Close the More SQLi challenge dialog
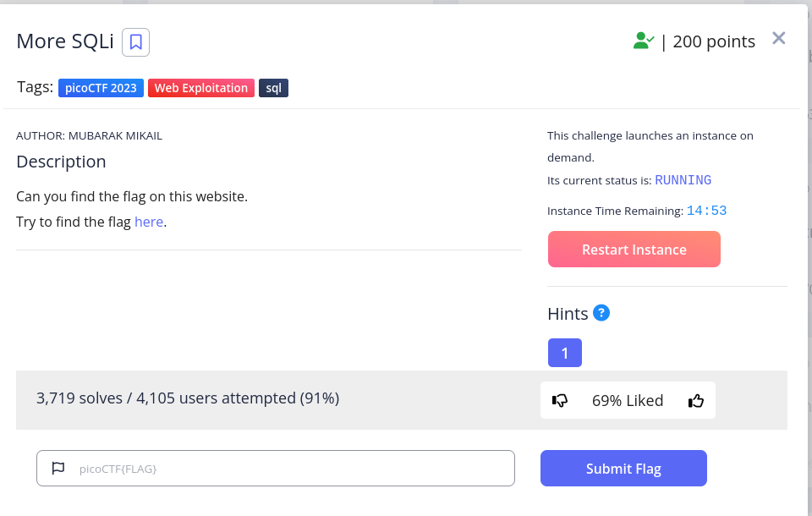This screenshot has height=516, width=812. (778, 37)
